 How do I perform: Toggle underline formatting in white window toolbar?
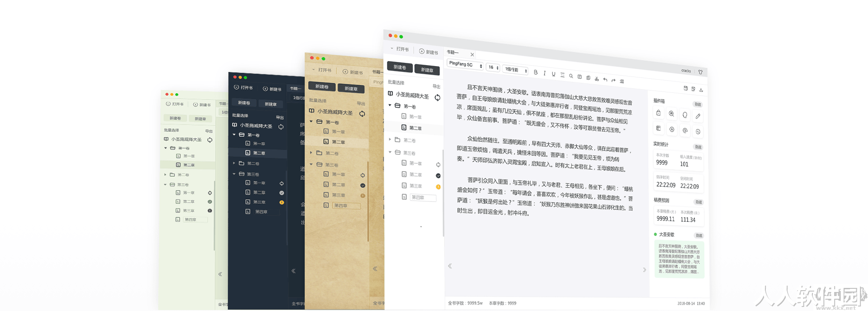pyautogui.click(x=553, y=74)
